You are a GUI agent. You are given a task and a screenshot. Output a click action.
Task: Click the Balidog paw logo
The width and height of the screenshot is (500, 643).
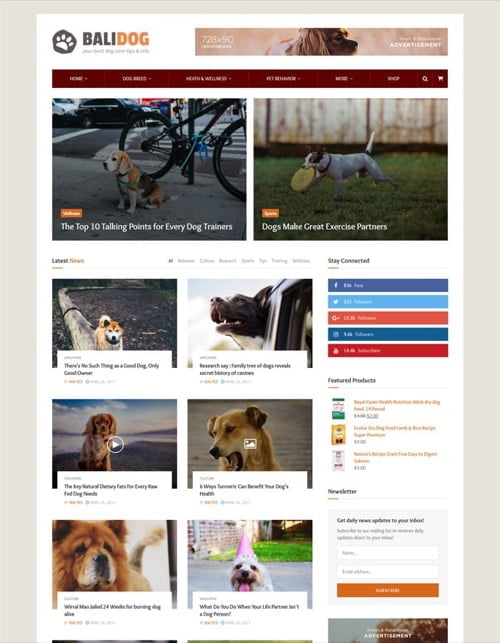point(64,41)
